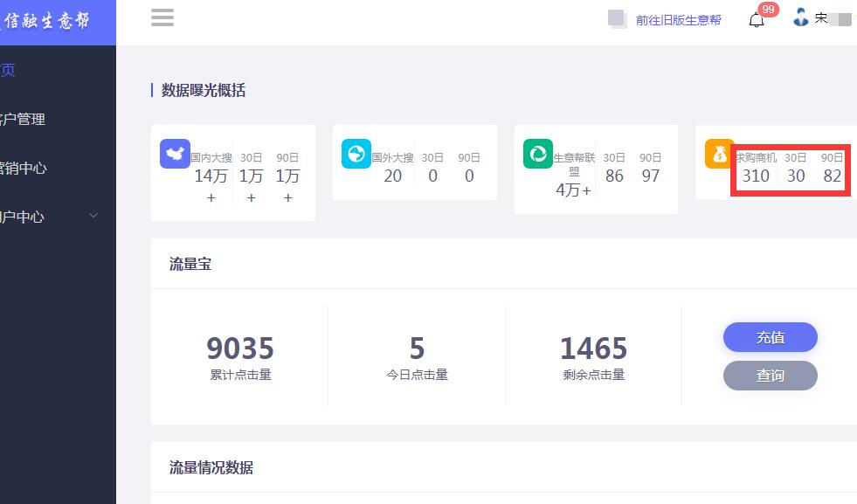857x504 pixels.
Task: Open 营销中心 in the sidebar
Action: (23, 168)
